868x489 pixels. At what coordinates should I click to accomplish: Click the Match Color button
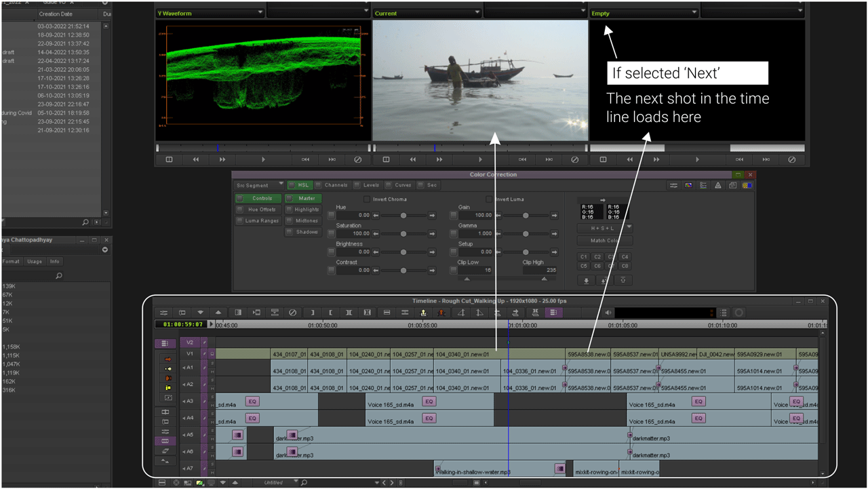[x=604, y=240]
